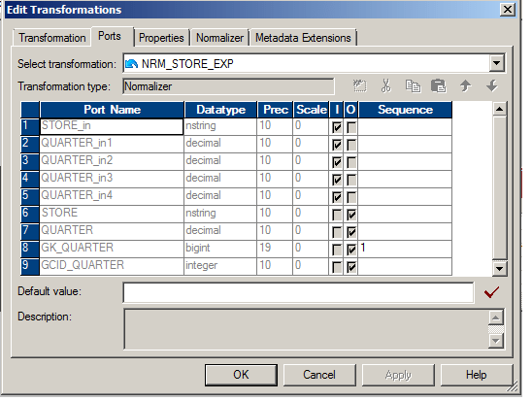Toggle output checkbox for QUARTER_in2
The width and height of the screenshot is (532, 401).
pos(351,162)
